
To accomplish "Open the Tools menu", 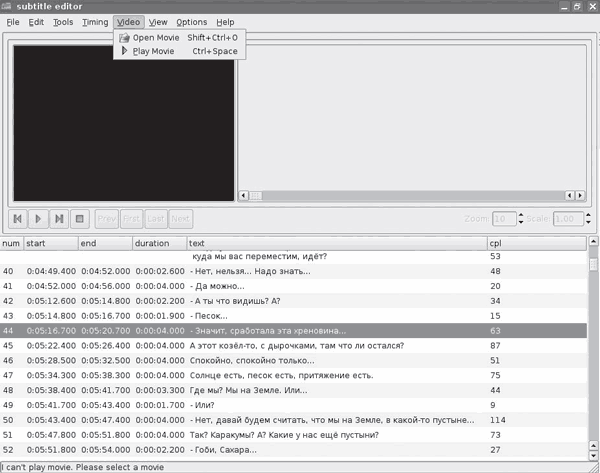I will tap(63, 22).
